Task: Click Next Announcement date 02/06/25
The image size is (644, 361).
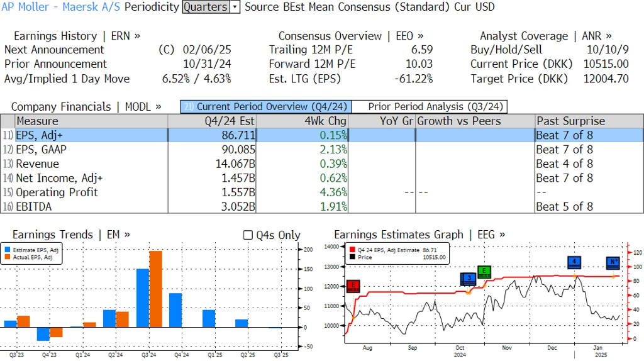Action: tap(207, 50)
